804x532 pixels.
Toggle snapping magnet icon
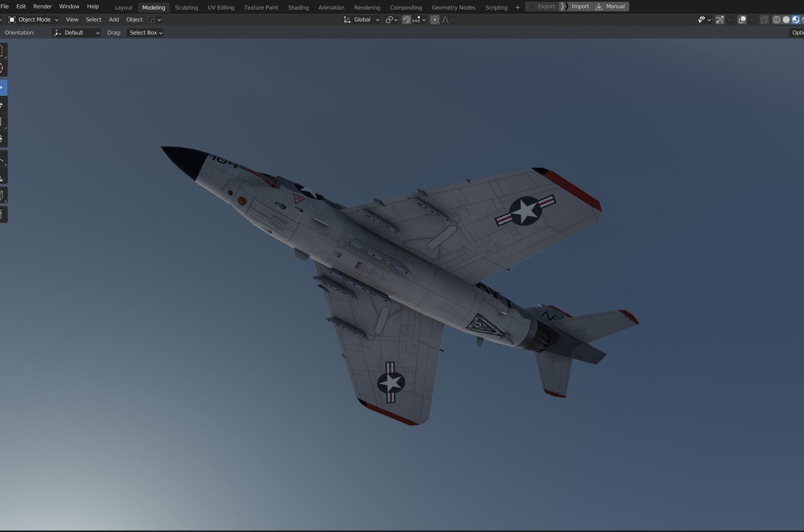pos(406,19)
